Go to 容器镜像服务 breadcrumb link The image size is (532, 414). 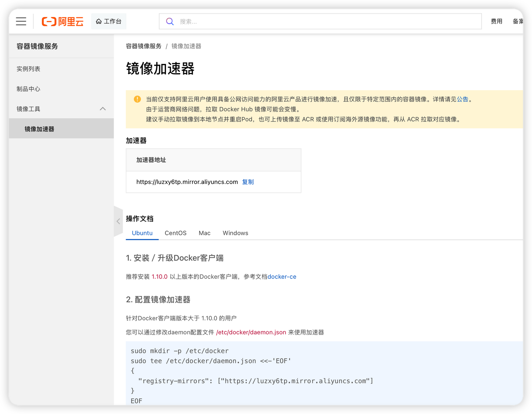point(144,46)
